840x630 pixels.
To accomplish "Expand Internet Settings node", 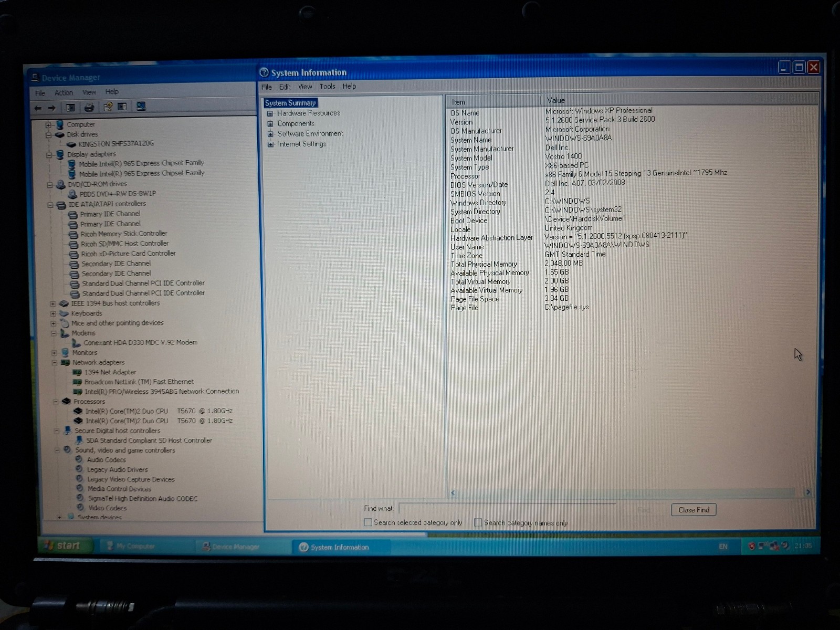I will click(x=271, y=144).
